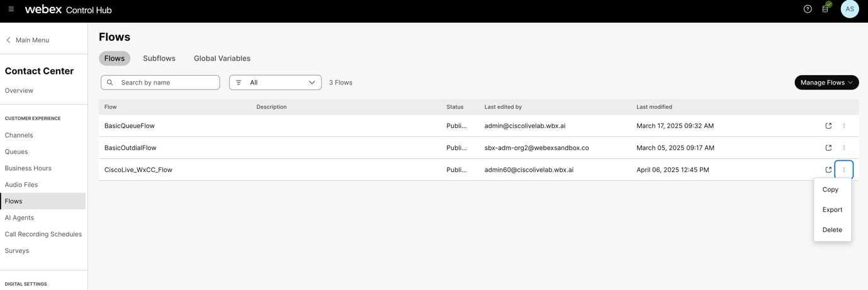Go back to Main Menu
The height and width of the screenshot is (290, 868).
click(x=27, y=40)
